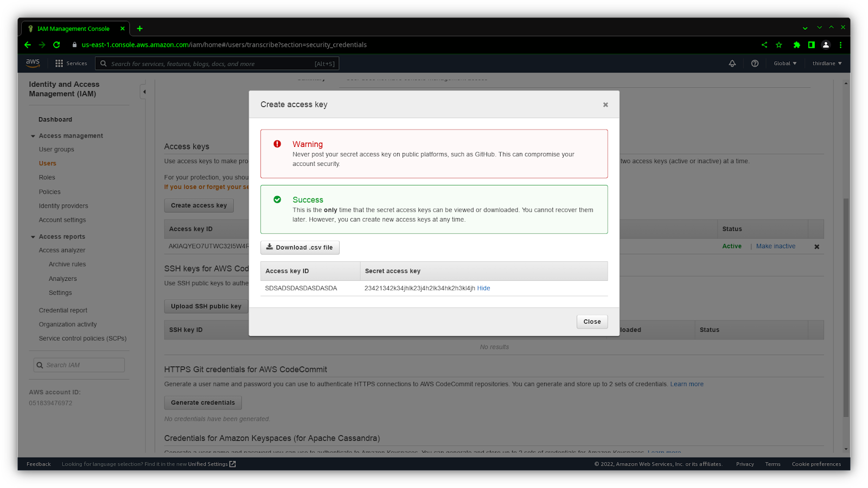Image resolution: width=868 pixels, height=488 pixels.
Task: Close the Create access key dialog X
Action: [605, 105]
